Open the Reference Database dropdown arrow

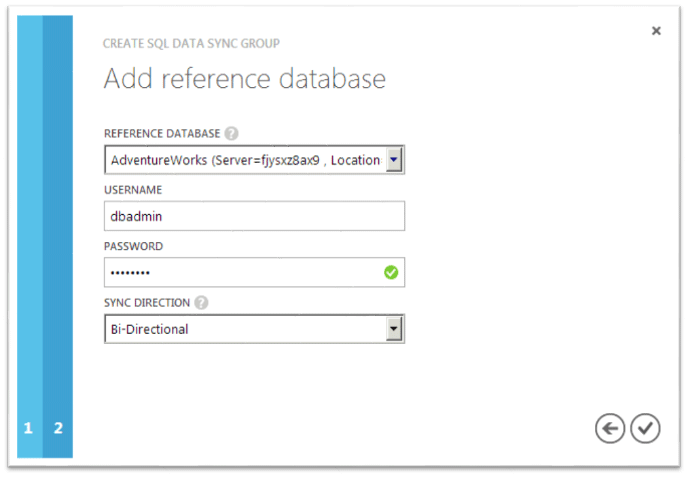(394, 160)
